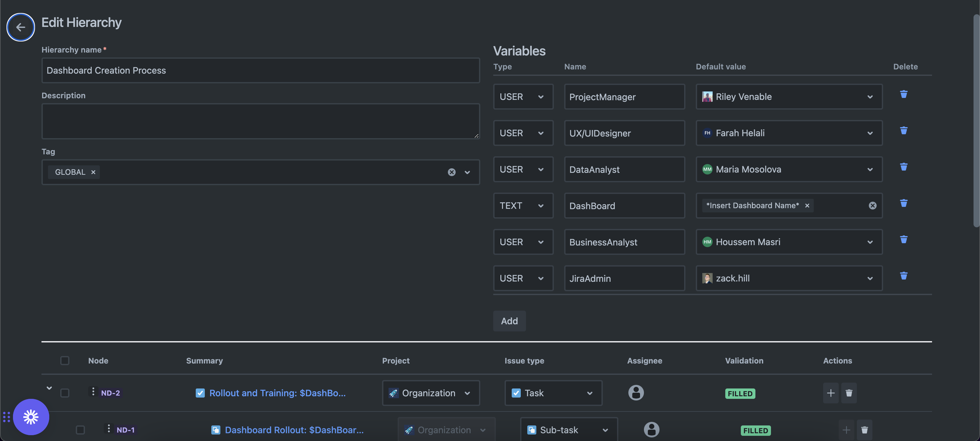Check the ND-1 row checkbox
Screen dimensions: 980x441
[80, 430]
